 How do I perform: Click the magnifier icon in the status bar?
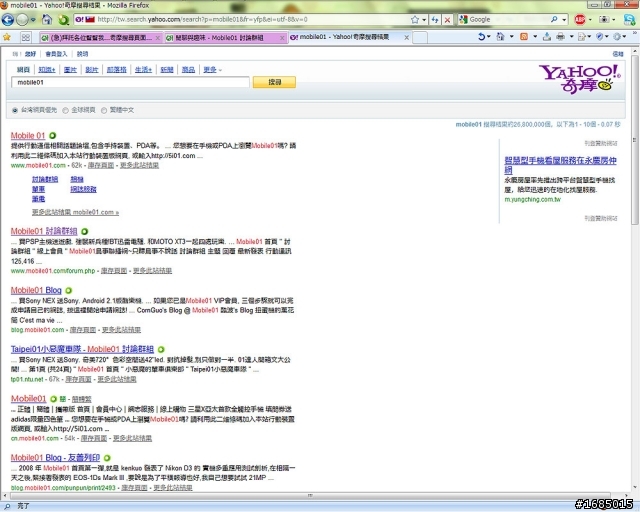[7, 506]
